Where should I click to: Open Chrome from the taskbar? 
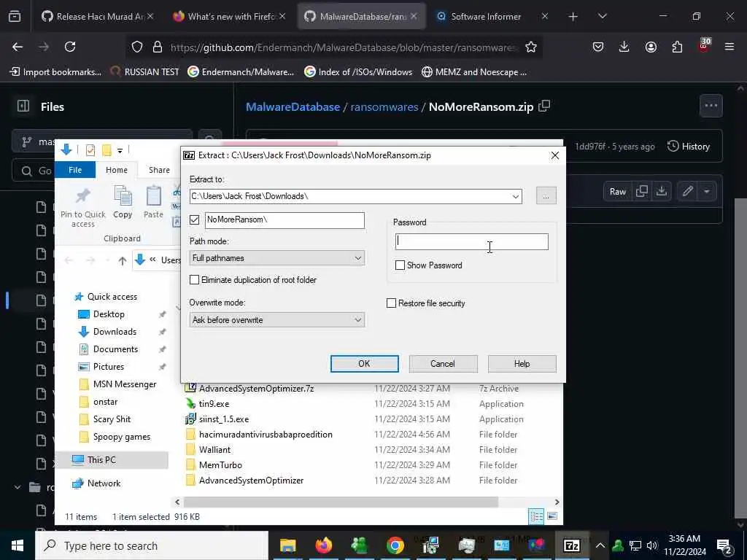tap(395, 545)
